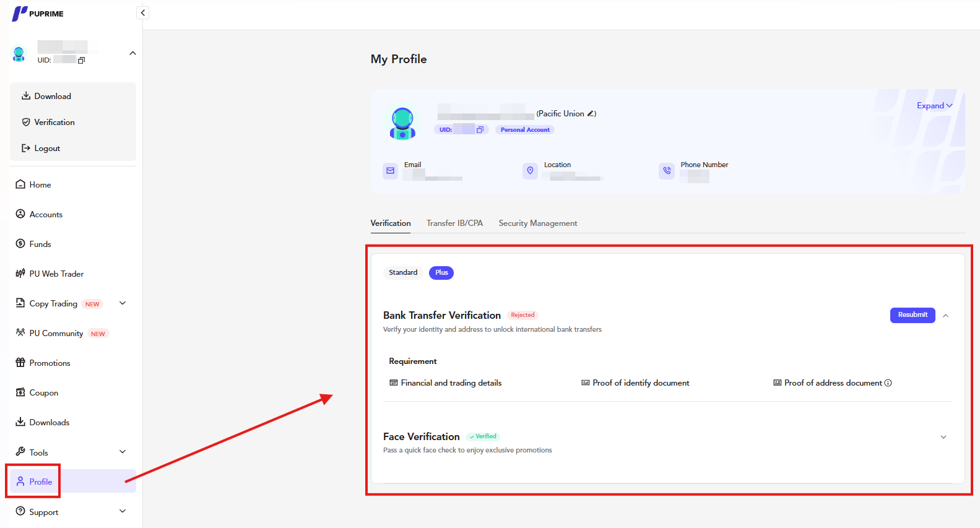Expand the Tools submenu chevron
Screen dimensions: 980x528
coord(123,452)
